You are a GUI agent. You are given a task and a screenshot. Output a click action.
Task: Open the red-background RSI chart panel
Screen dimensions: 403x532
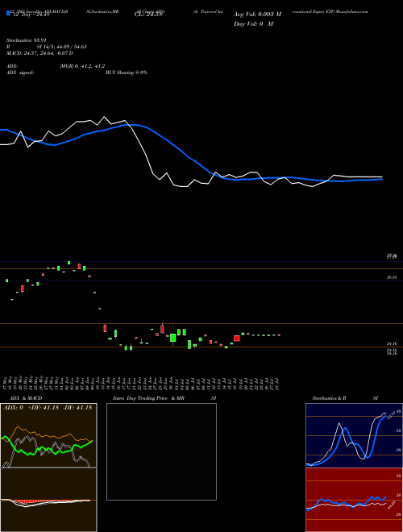(354, 500)
